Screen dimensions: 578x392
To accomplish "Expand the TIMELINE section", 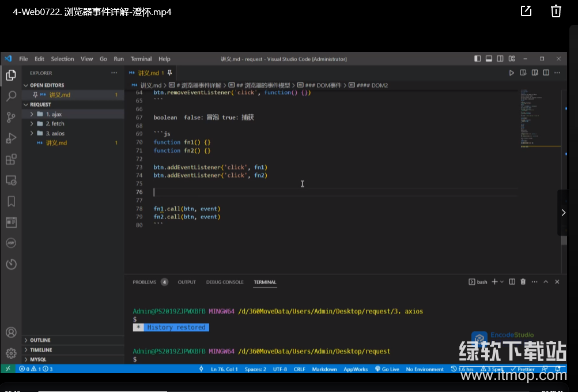I will coord(74,349).
